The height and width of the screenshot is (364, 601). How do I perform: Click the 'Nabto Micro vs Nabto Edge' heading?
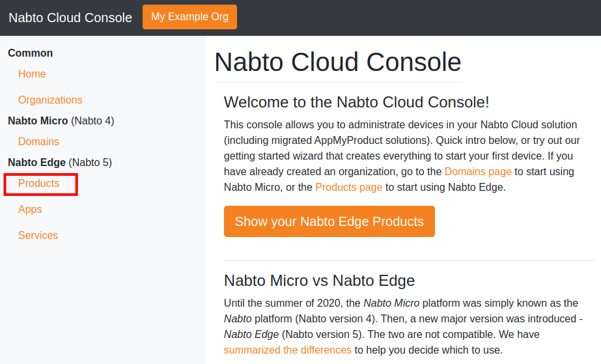pos(319,281)
